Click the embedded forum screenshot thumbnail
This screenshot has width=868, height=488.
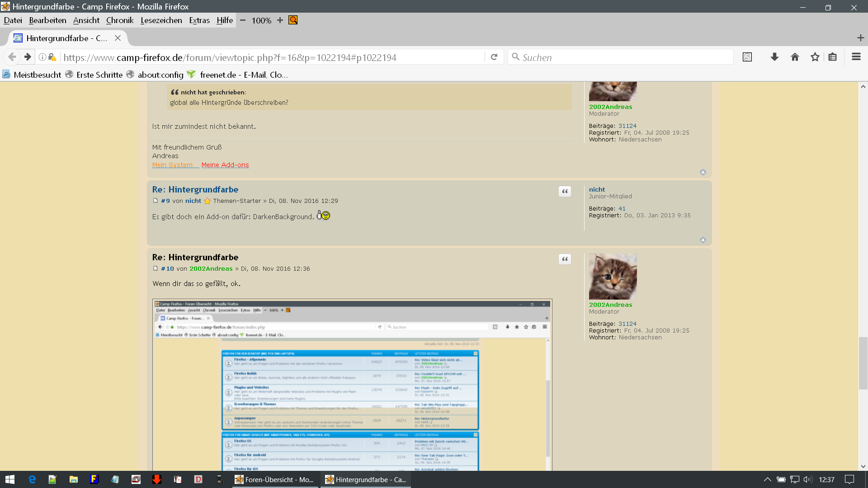352,385
